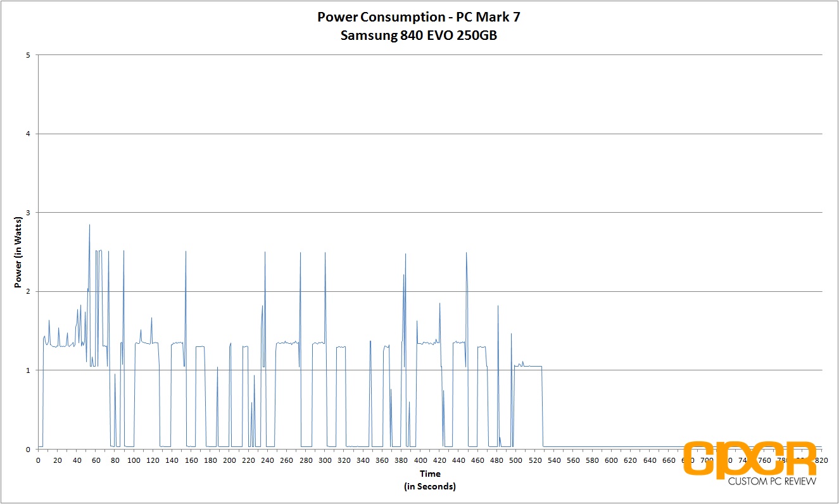Screen dimensions: 839x504
Task: Click the "5" power axis tick label
Action: click(x=28, y=55)
